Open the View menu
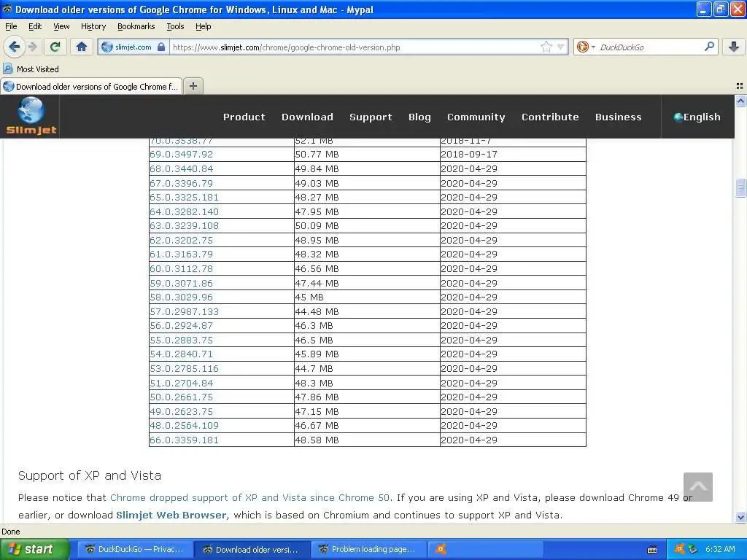The height and width of the screenshot is (560, 747). (61, 26)
